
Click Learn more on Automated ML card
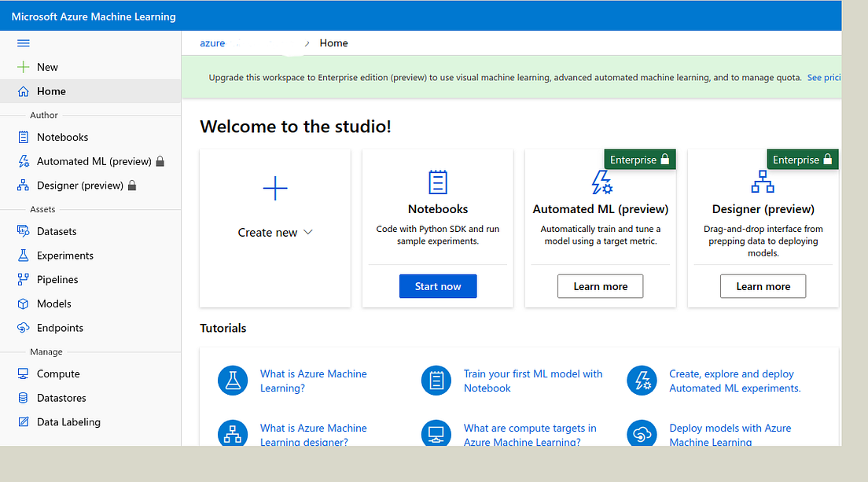(x=600, y=286)
